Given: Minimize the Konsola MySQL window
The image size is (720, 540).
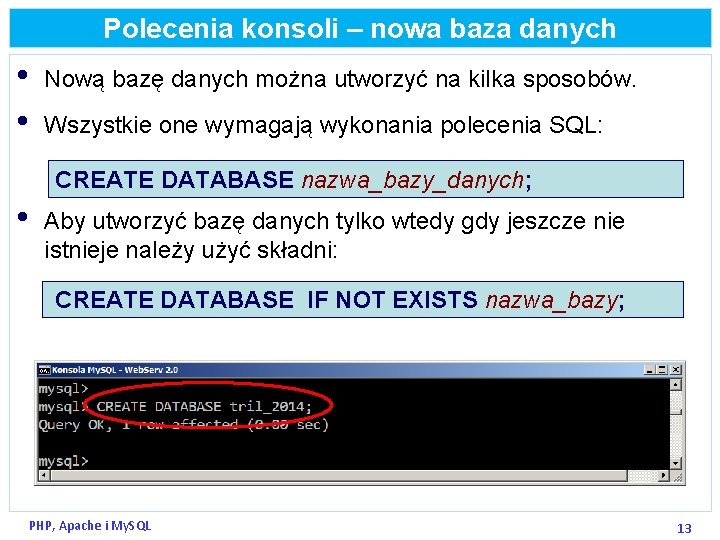Looking at the screenshot, I should tap(649, 370).
